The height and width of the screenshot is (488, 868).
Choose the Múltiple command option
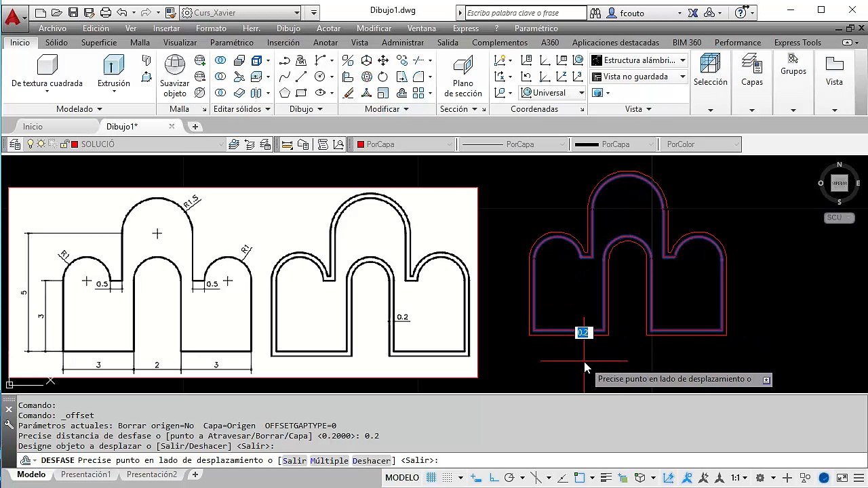click(x=329, y=461)
